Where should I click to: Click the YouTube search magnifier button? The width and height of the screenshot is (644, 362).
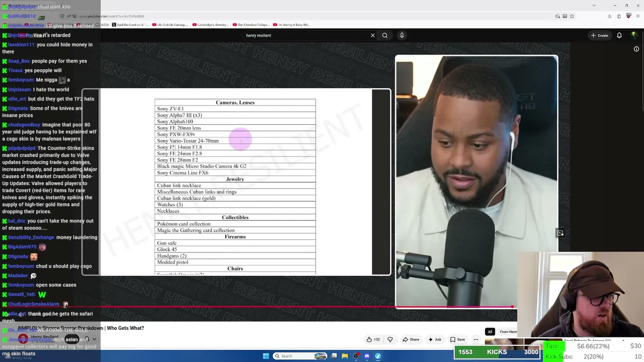click(385, 35)
